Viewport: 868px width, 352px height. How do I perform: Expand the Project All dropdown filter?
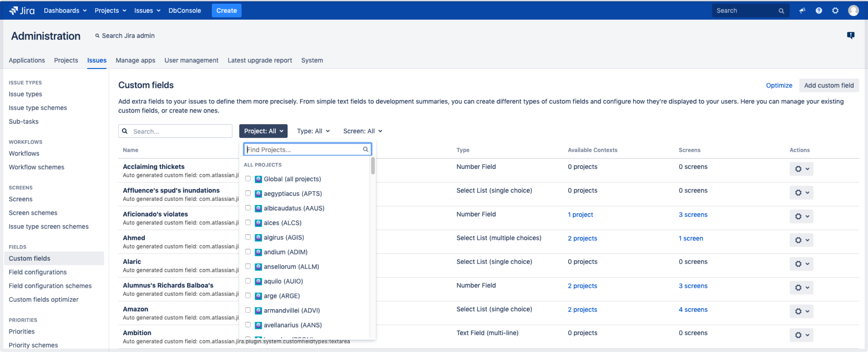click(263, 131)
